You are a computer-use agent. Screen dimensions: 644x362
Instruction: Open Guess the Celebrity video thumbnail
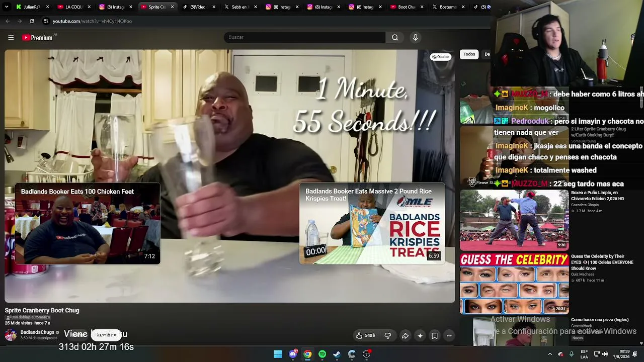514,284
